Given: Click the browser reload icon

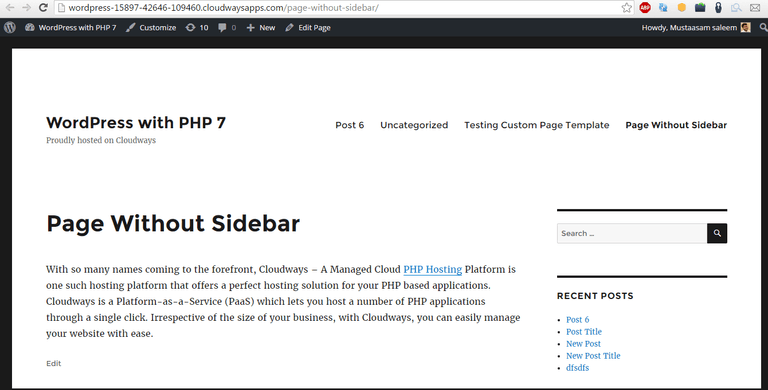Looking at the screenshot, I should 43,7.
